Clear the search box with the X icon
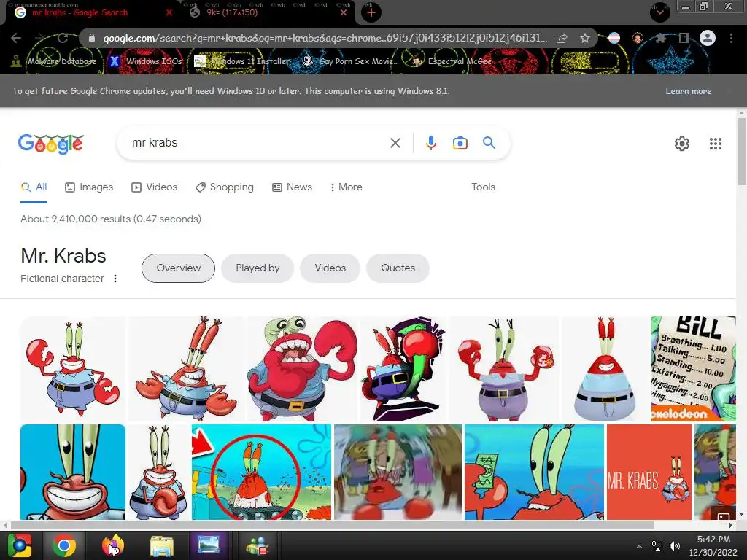The width and height of the screenshot is (747, 560). coord(395,143)
